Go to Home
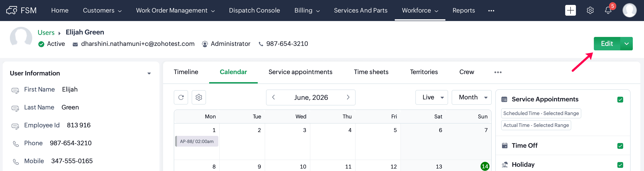The height and width of the screenshot is (171, 644). (x=60, y=10)
